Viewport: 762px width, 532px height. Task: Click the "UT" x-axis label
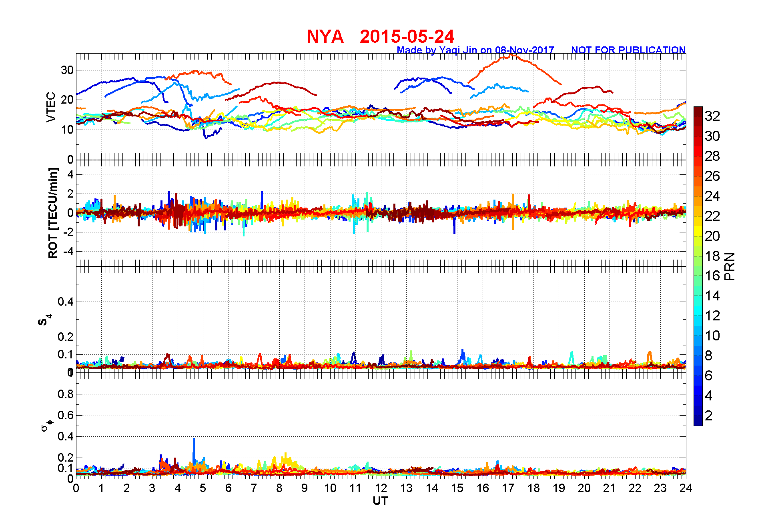coord(380,501)
